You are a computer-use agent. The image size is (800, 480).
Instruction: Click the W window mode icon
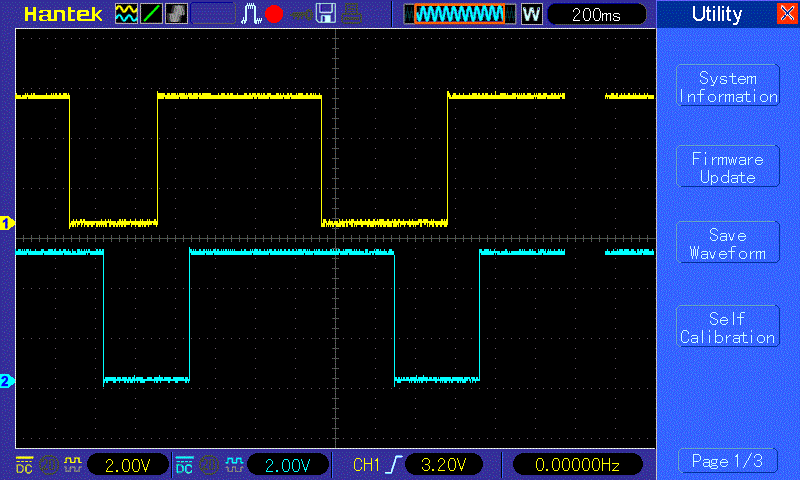pyautogui.click(x=531, y=14)
